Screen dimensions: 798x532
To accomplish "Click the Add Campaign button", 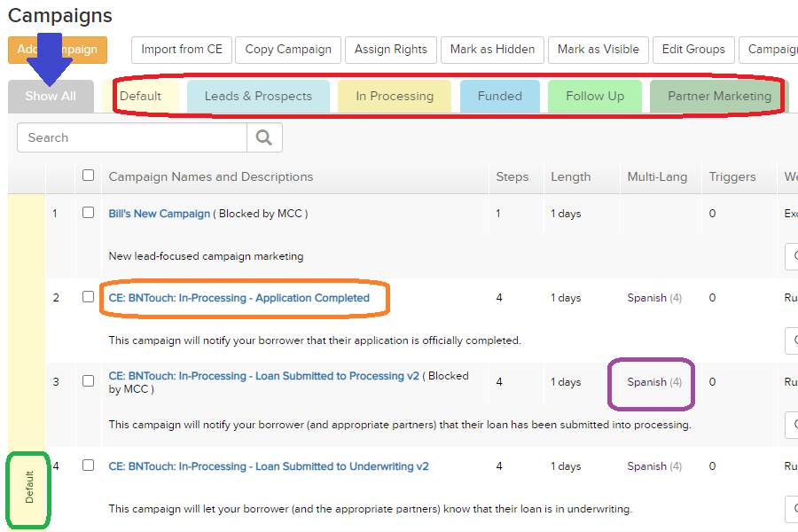I will (58, 50).
